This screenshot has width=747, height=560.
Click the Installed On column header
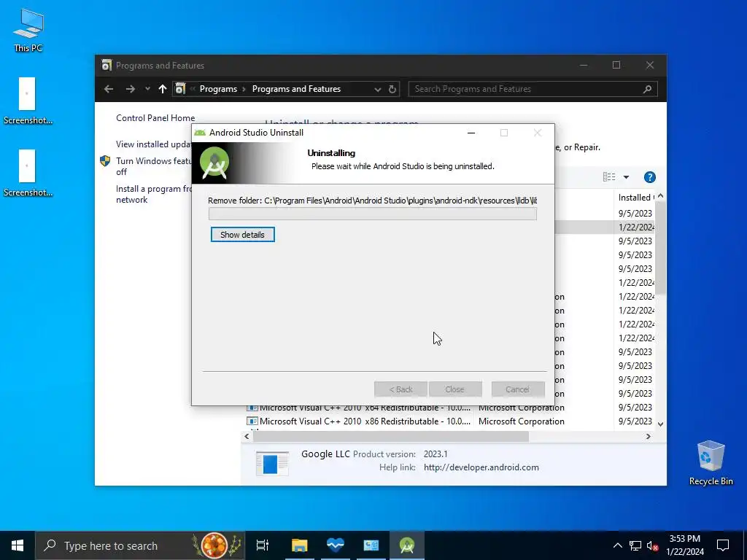(635, 197)
